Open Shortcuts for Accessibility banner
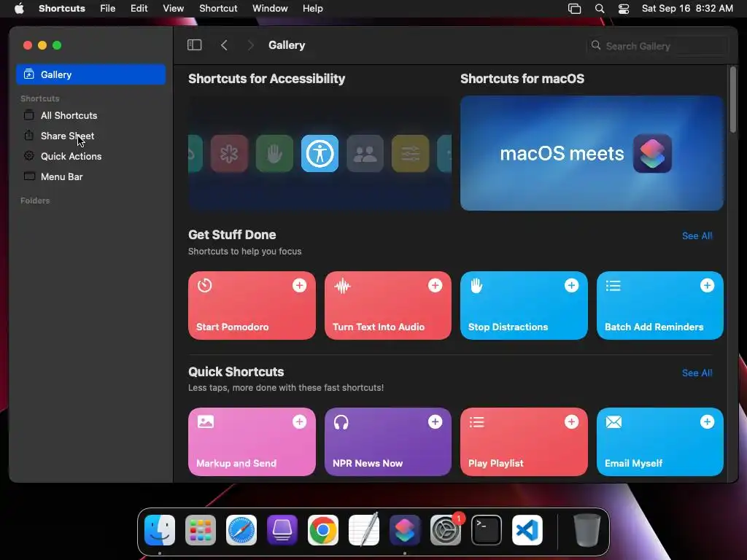The image size is (747, 560). pyautogui.click(x=320, y=153)
